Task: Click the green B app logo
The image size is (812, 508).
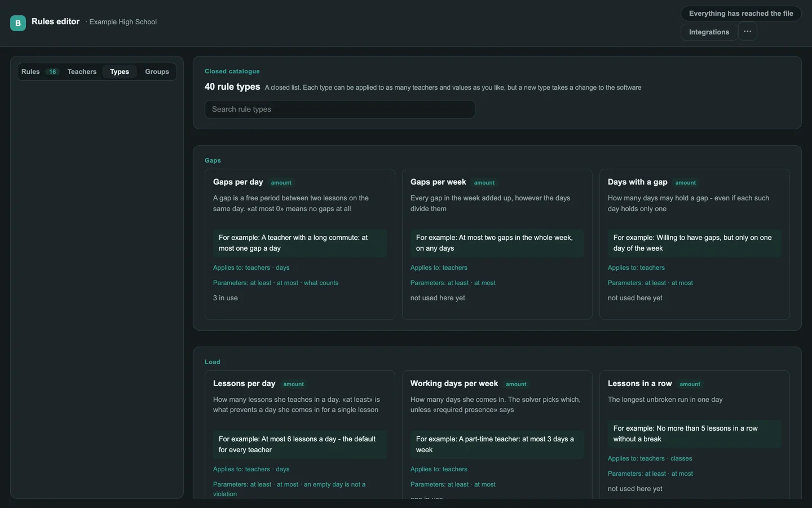Action: point(18,23)
